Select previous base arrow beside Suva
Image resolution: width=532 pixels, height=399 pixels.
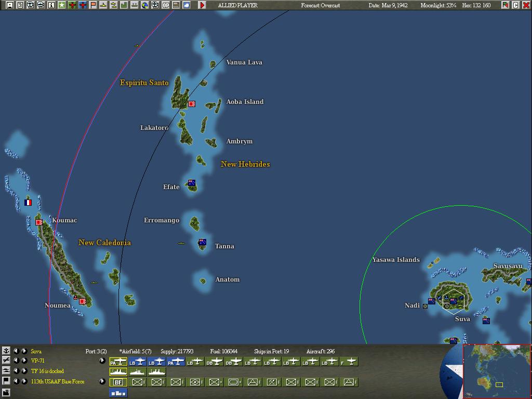(16, 351)
